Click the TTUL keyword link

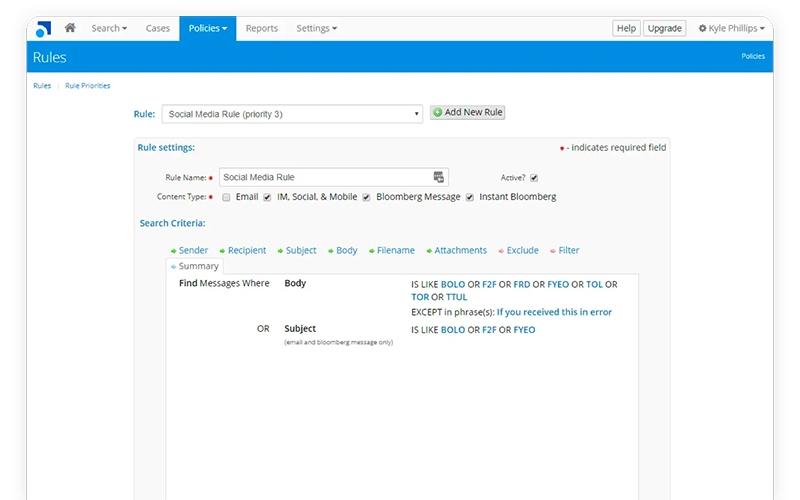(457, 297)
